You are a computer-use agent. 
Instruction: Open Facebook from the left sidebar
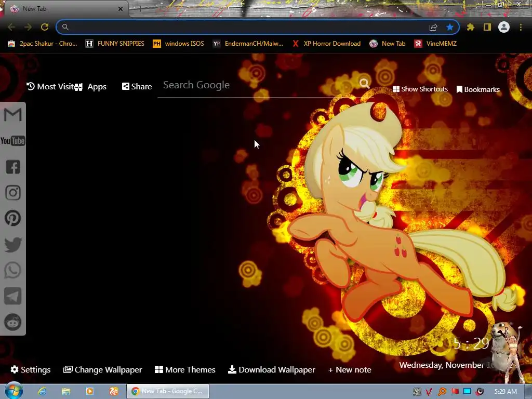coord(13,167)
